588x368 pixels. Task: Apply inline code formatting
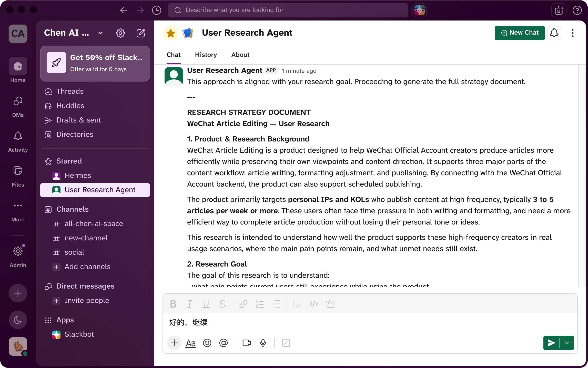(313, 304)
